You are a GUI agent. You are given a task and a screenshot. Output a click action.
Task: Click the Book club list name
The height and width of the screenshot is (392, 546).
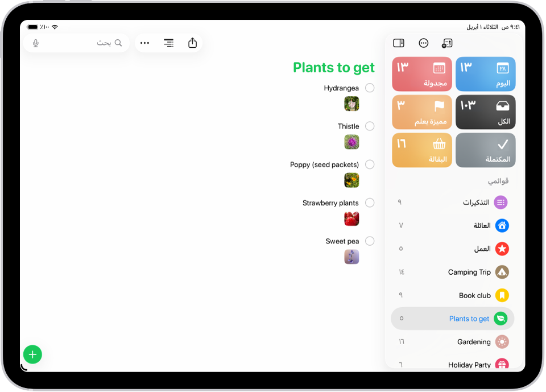474,295
